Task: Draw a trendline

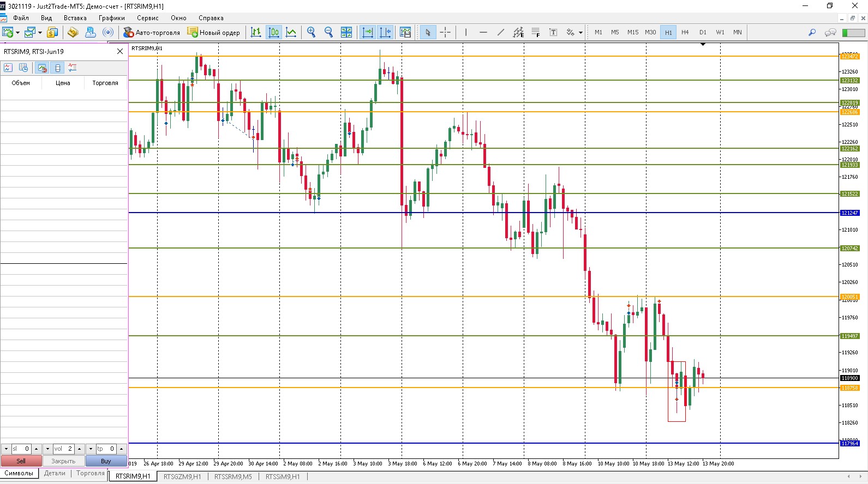Action: coord(501,32)
